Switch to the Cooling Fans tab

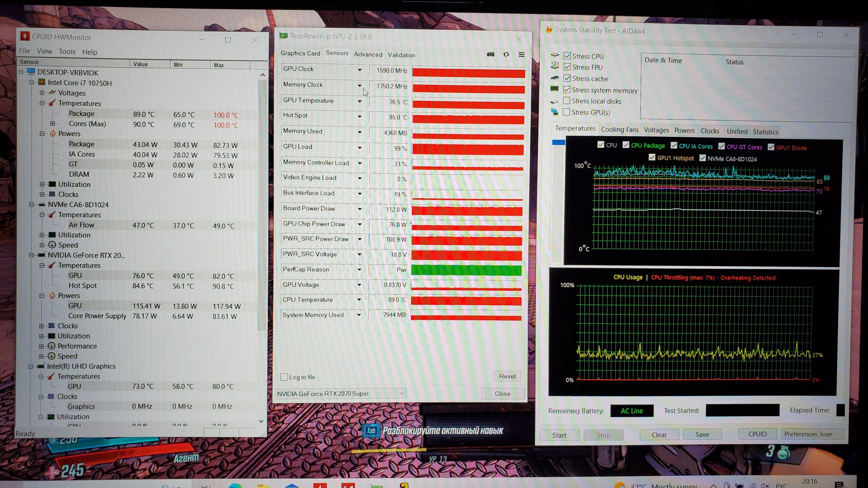(x=619, y=130)
